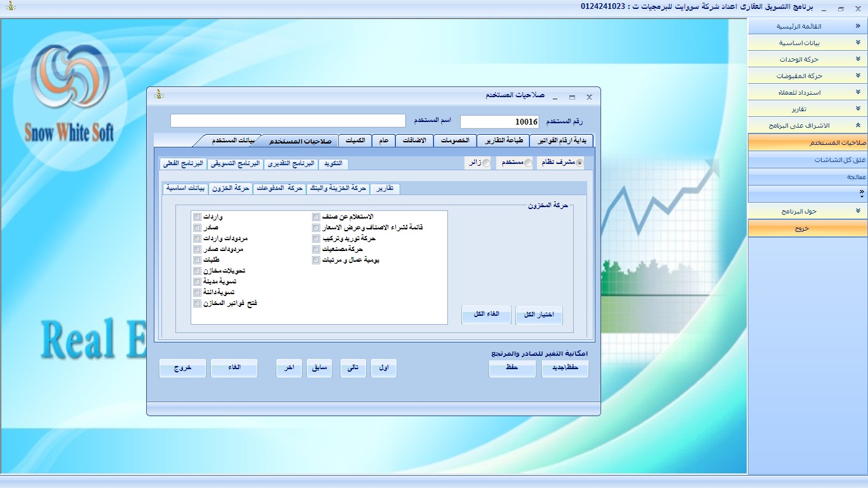This screenshot has height=488, width=868.
Task: Switch to the طباعة التقارير tab
Action: click(x=503, y=140)
